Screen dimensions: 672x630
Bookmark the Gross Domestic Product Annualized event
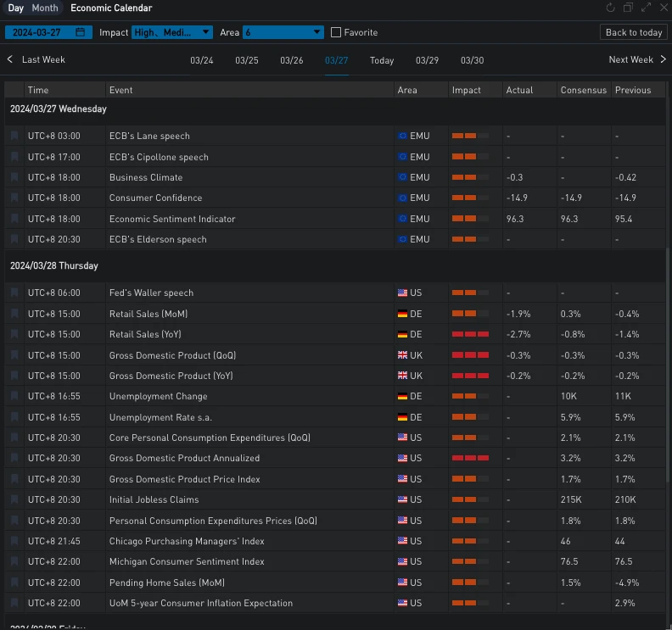14,458
